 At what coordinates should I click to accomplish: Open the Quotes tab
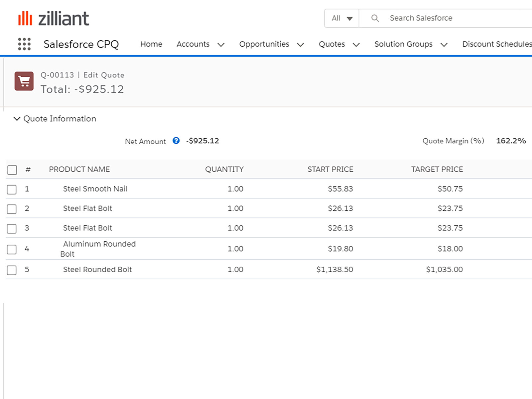[x=332, y=44]
